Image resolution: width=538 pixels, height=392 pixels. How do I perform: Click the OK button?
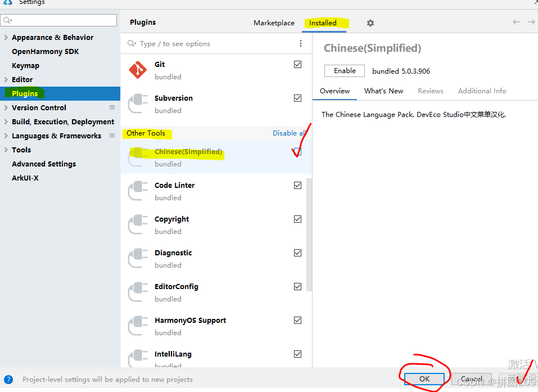[424, 379]
